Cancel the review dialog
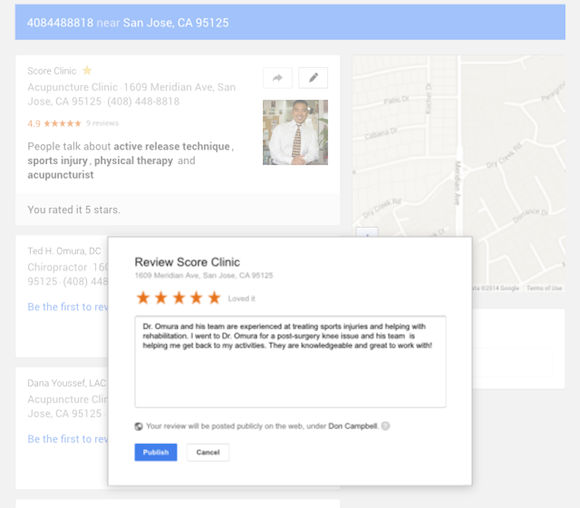 [x=208, y=452]
